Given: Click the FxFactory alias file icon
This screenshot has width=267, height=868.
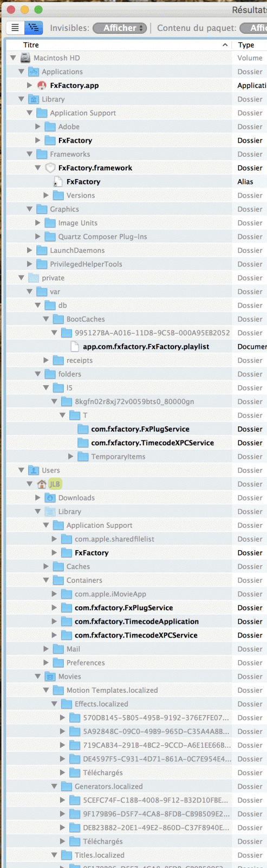Looking at the screenshot, I should coord(58,182).
